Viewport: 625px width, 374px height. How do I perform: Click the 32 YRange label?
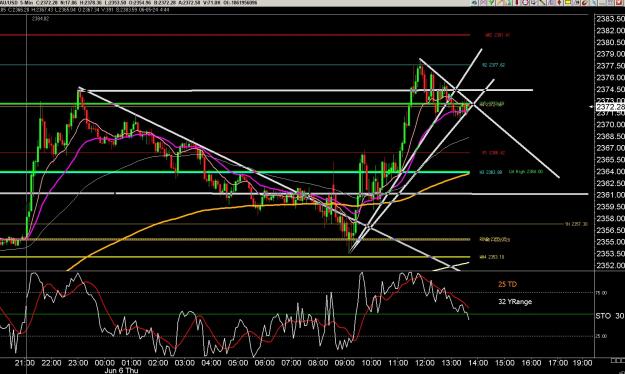[x=515, y=302]
